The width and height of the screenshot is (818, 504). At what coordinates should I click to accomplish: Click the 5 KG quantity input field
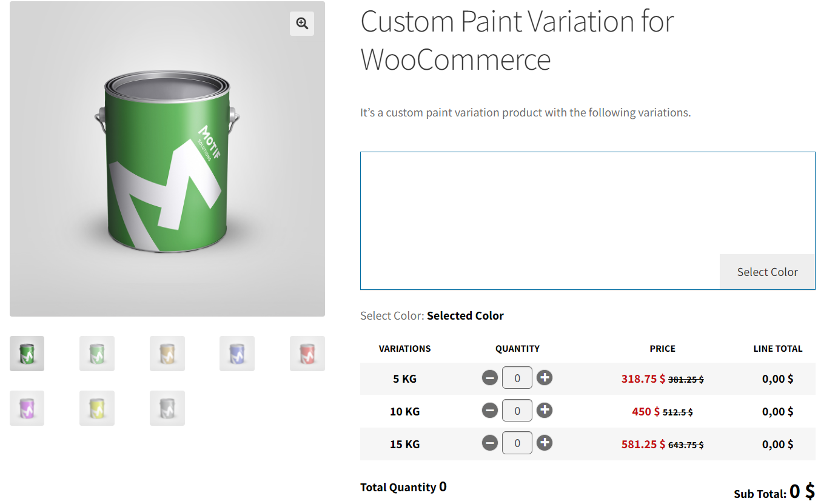coord(517,378)
